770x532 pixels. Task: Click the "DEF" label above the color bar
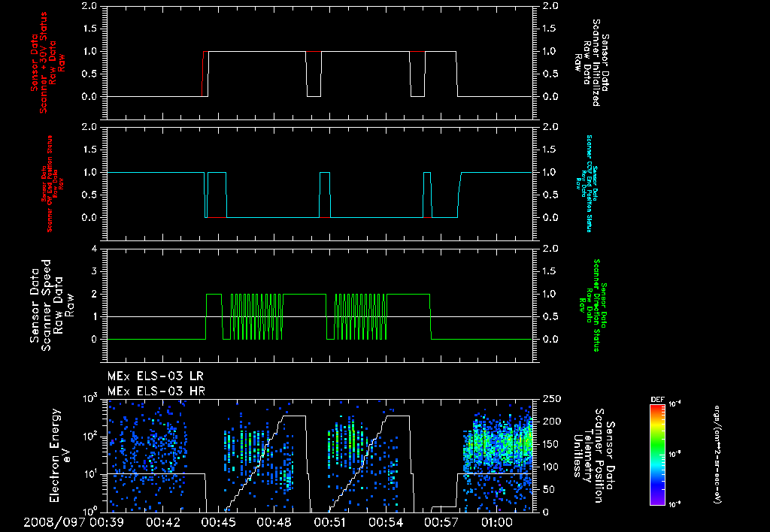pos(657,400)
